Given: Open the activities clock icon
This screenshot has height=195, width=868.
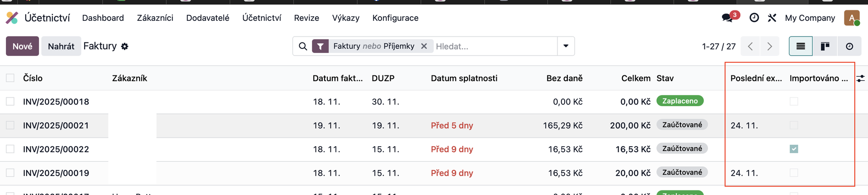Looking at the screenshot, I should pos(754,18).
